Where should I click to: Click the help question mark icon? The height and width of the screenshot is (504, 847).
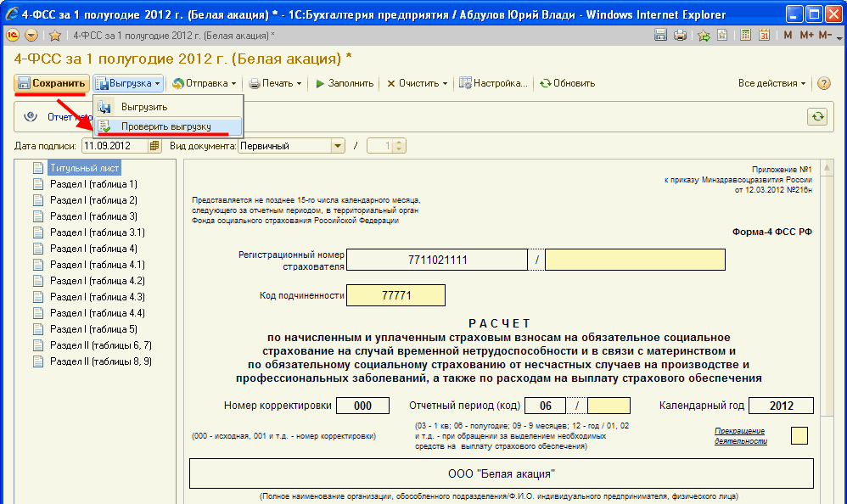(x=824, y=83)
